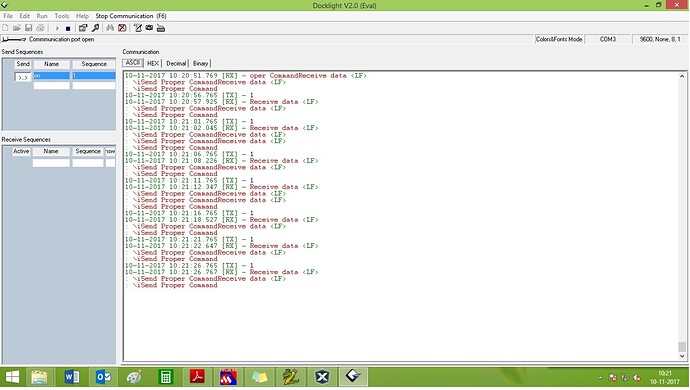Select the sequence cell containing '1'

[x=94, y=76]
